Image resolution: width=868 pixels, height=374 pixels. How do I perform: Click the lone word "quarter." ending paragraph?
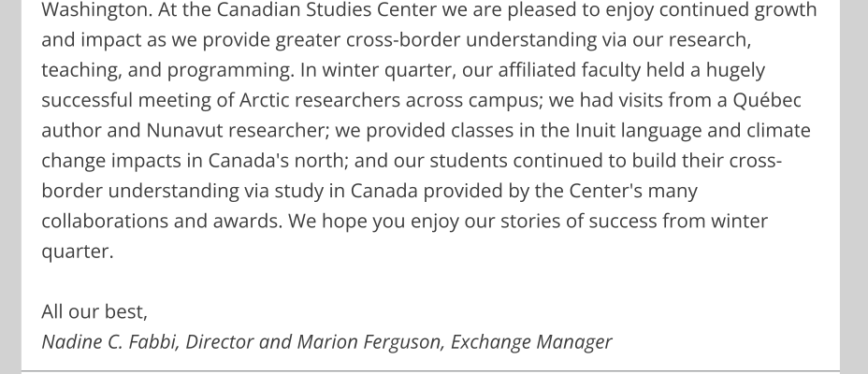coord(78,252)
